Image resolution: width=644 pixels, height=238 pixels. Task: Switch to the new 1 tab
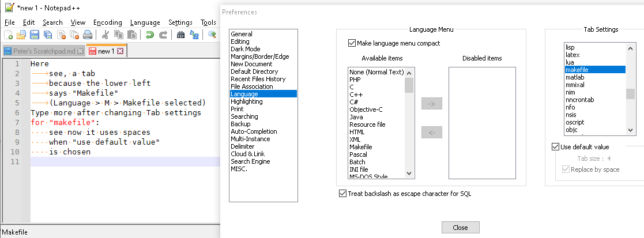(107, 51)
